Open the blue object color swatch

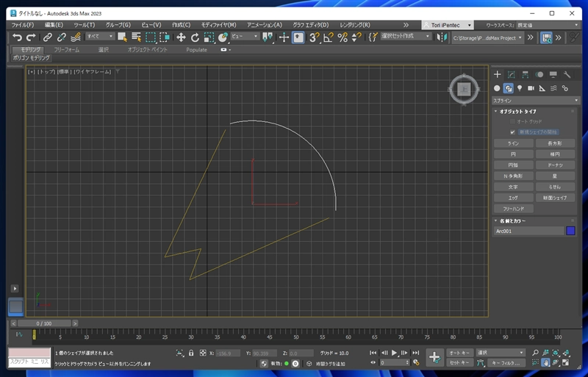click(x=570, y=231)
